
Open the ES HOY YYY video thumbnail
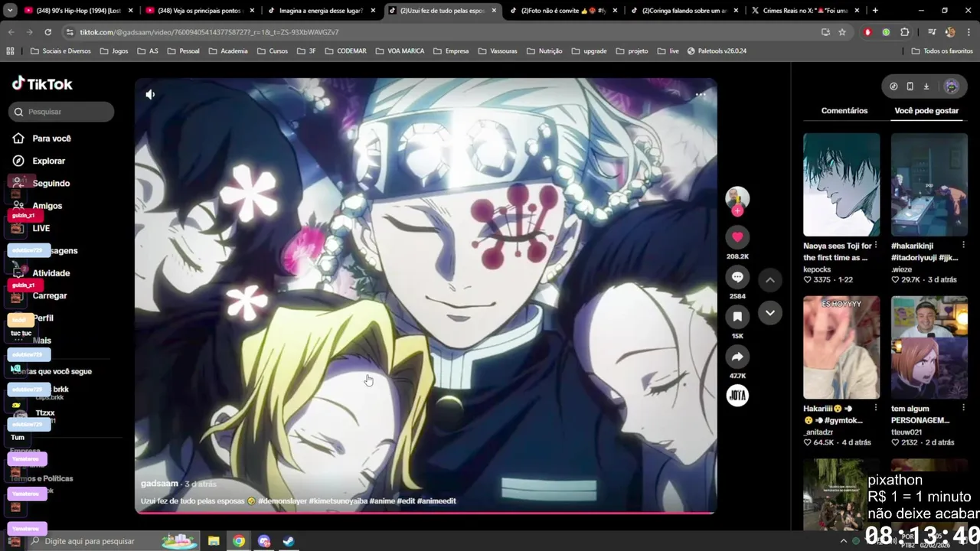[841, 347]
